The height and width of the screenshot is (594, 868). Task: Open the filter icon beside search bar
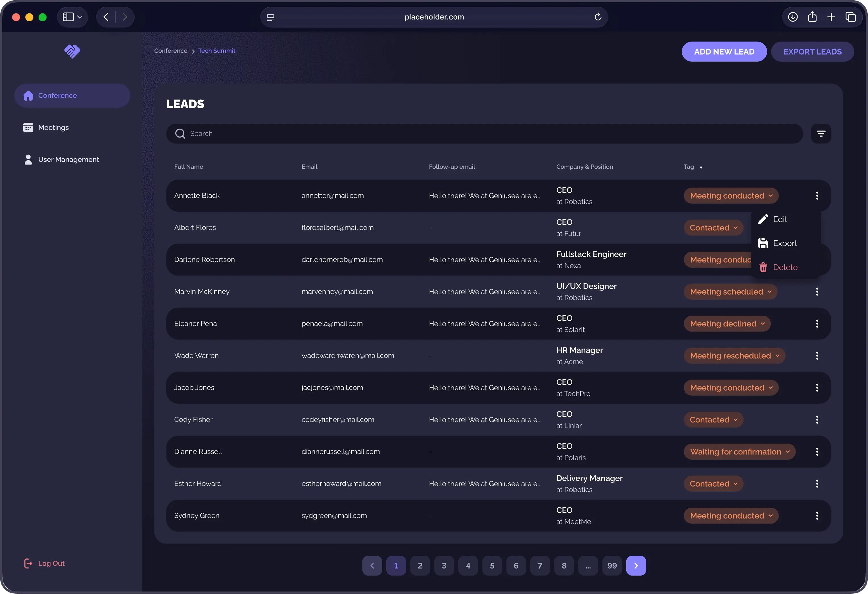pyautogui.click(x=821, y=133)
